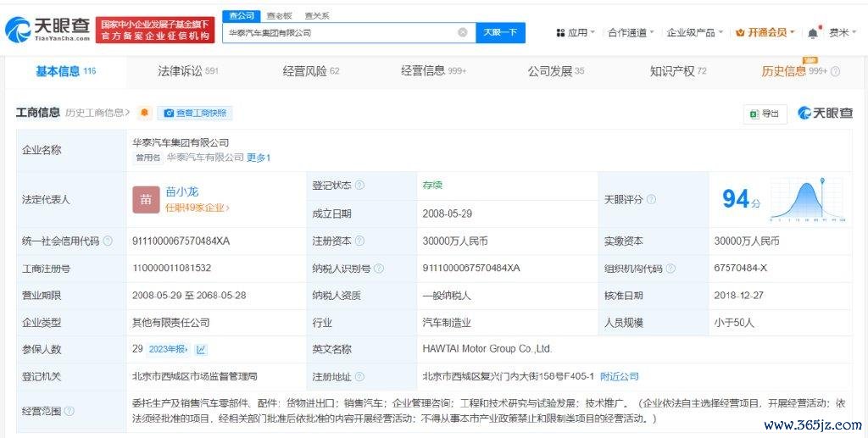Open the 开通会员 dropdown

[x=765, y=33]
